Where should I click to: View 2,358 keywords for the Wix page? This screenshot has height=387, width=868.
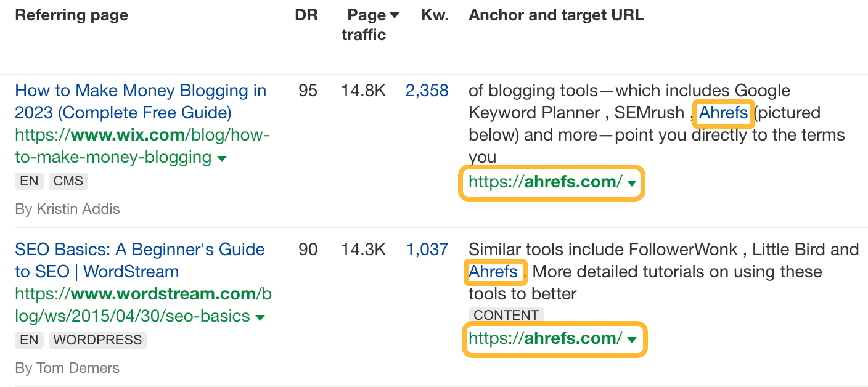click(x=427, y=90)
